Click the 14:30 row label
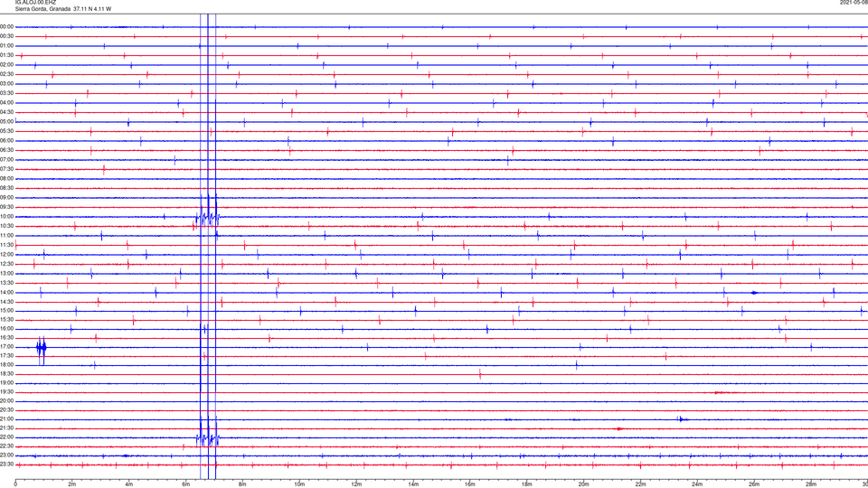Viewport: 868px width, 488px height. pyautogui.click(x=7, y=302)
